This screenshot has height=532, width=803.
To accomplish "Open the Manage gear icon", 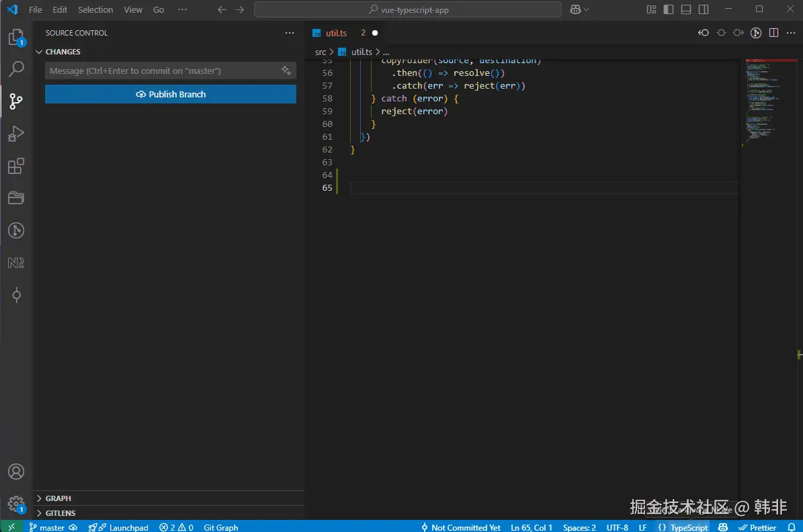I will (16, 503).
